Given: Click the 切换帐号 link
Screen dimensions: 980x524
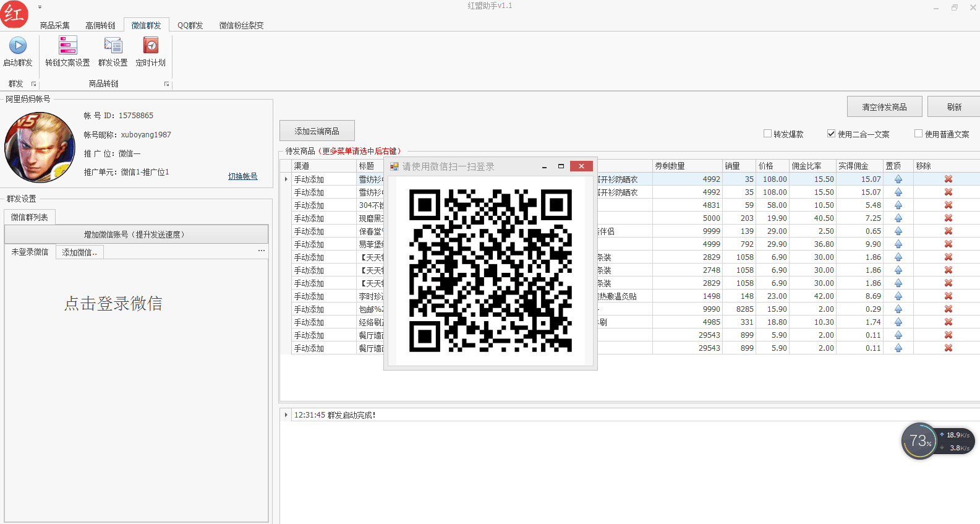Looking at the screenshot, I should [x=242, y=176].
